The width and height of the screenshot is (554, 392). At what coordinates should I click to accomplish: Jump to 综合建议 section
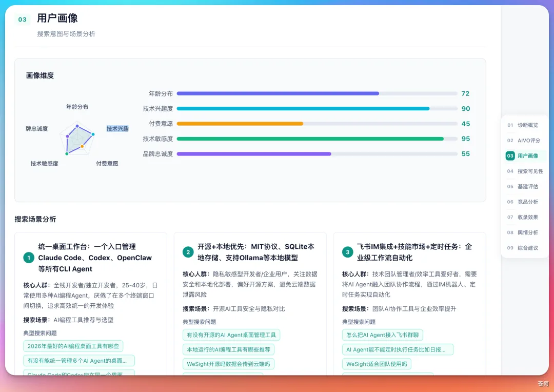coord(523,248)
